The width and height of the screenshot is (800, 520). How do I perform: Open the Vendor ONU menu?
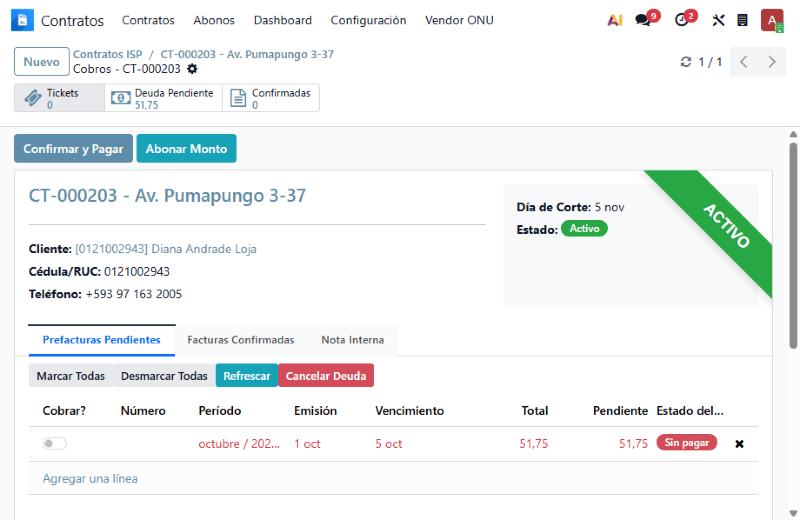pos(459,20)
